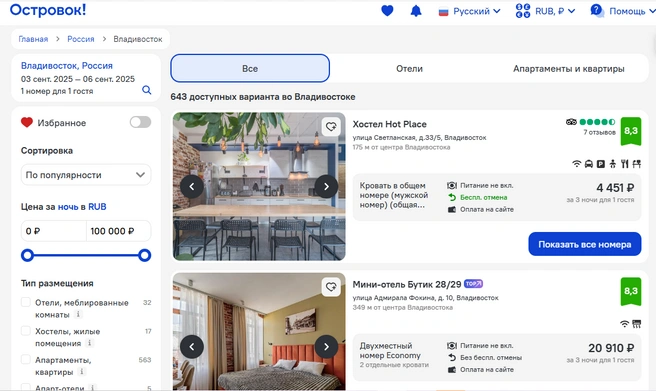The height and width of the screenshot is (391, 656).
Task: Click info icon next to жилые помещения
Action: (89, 343)
